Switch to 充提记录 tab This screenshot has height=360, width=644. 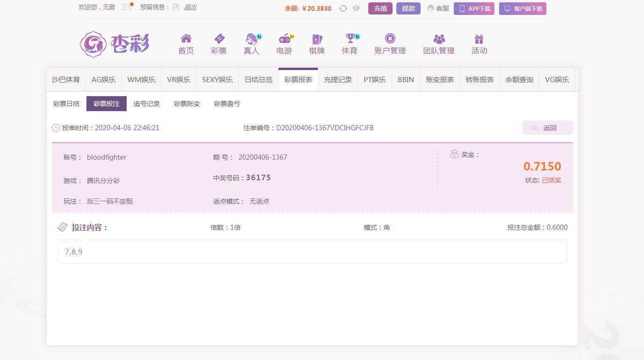338,80
